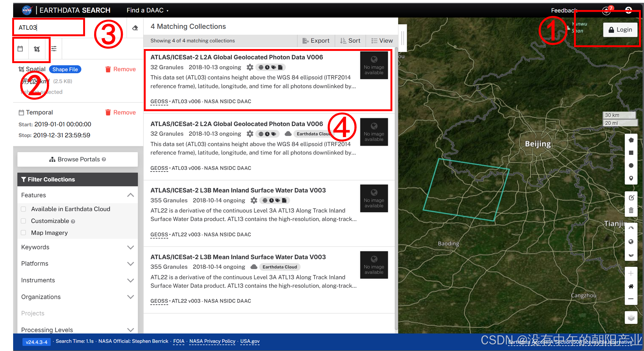Select the rectangle spatial drawing tool
This screenshot has width=644, height=351.
coord(631,153)
